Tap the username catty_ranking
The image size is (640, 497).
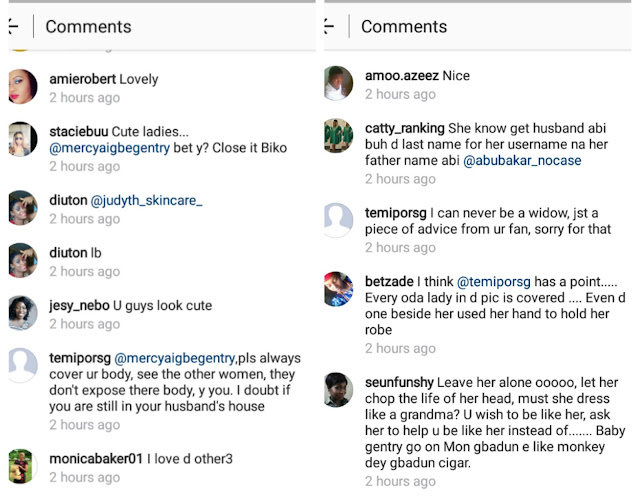click(x=405, y=128)
